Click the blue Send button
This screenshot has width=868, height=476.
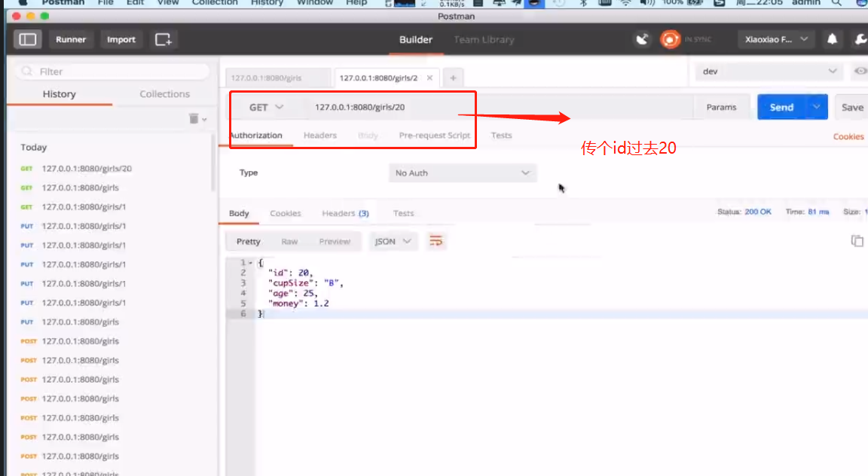[781, 107]
